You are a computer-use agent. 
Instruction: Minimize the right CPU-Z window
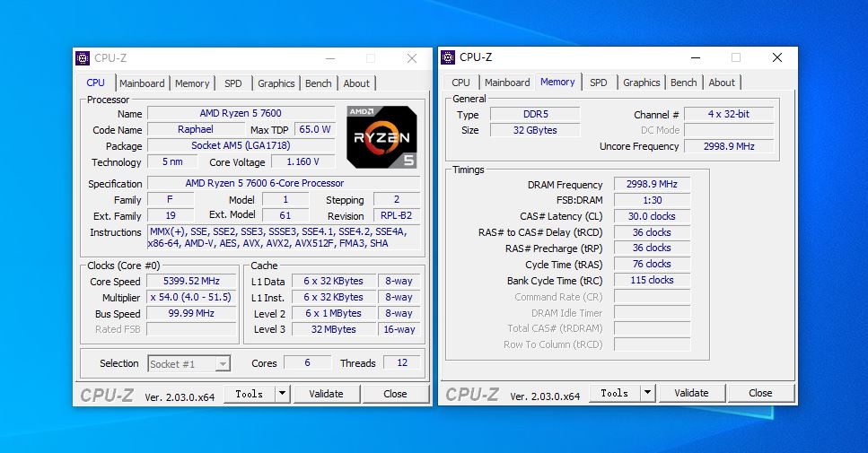(696, 57)
